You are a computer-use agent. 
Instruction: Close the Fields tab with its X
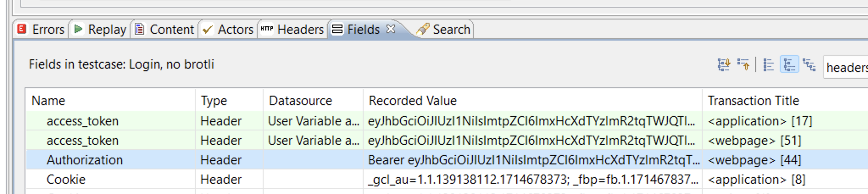[x=391, y=29]
